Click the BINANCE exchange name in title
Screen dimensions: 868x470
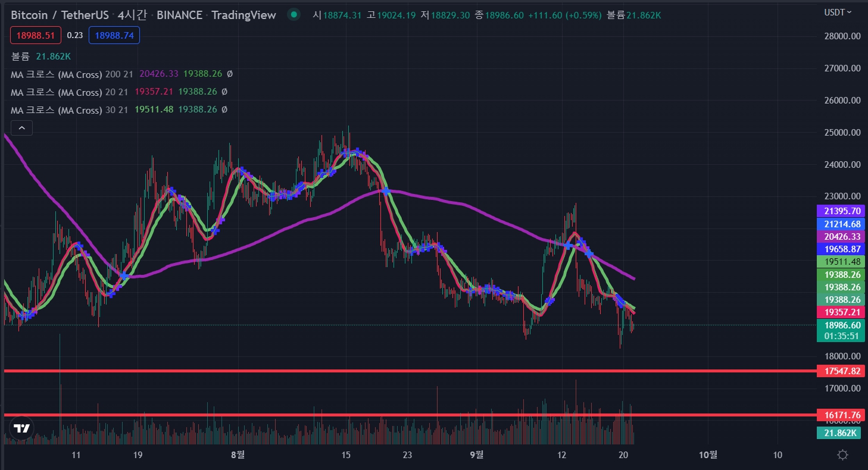pyautogui.click(x=180, y=15)
